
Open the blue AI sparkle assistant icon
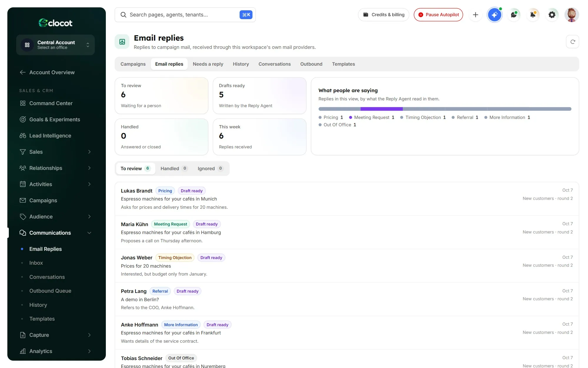495,15
